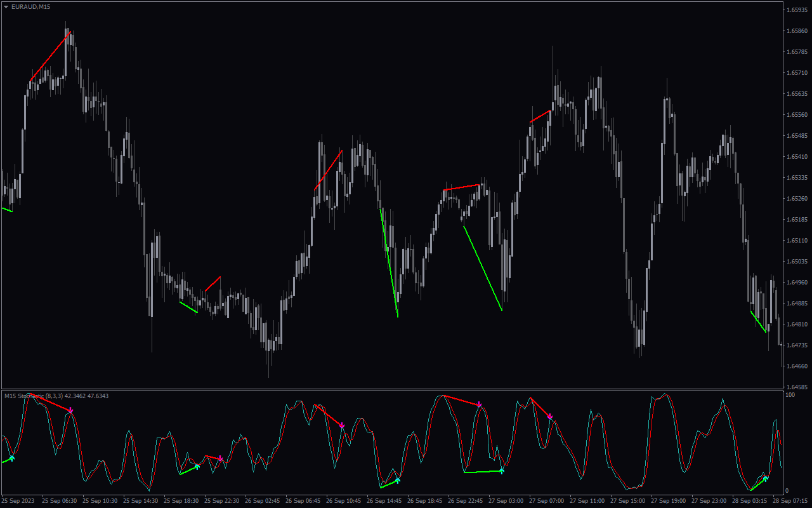Screen dimensions: 812x508
Task: Click the 25 Sep 18:30 time label
Action: 181,501
